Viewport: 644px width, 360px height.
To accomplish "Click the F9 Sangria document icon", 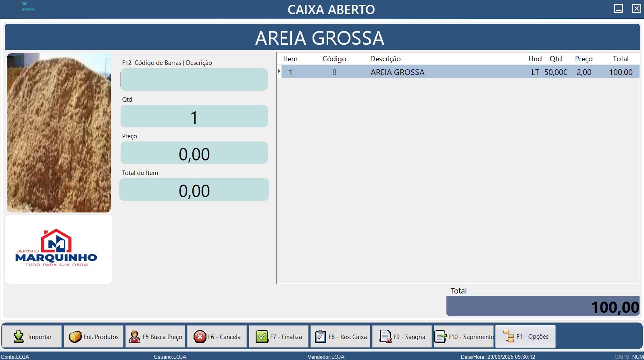I will [x=386, y=337].
